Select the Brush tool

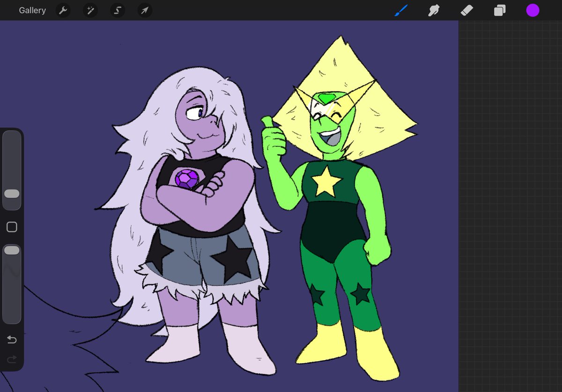tap(401, 10)
